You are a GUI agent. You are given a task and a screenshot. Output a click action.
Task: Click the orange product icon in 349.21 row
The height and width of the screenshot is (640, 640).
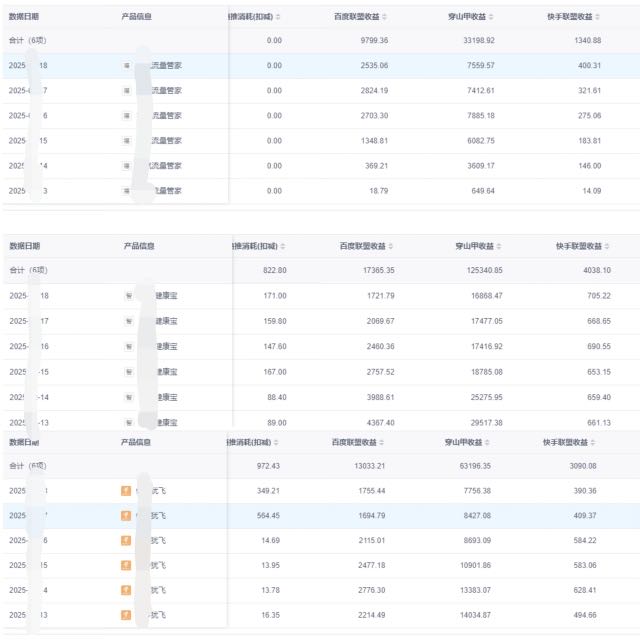coord(126,491)
